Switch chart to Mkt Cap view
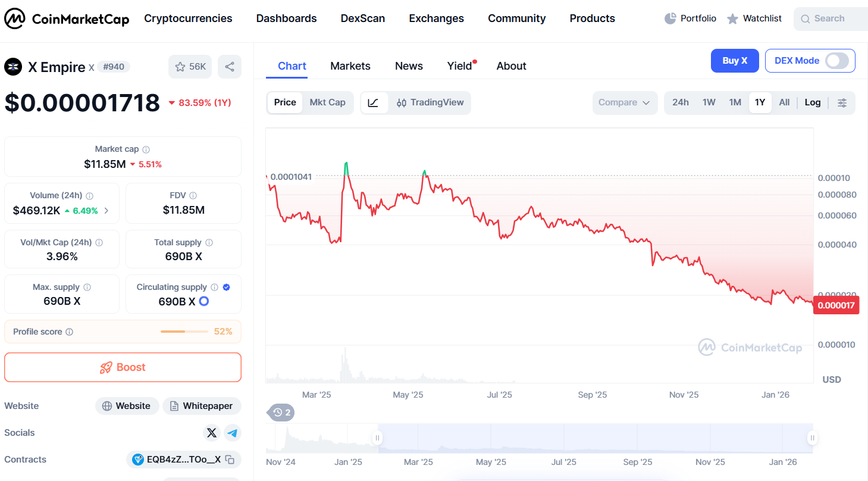 (328, 102)
